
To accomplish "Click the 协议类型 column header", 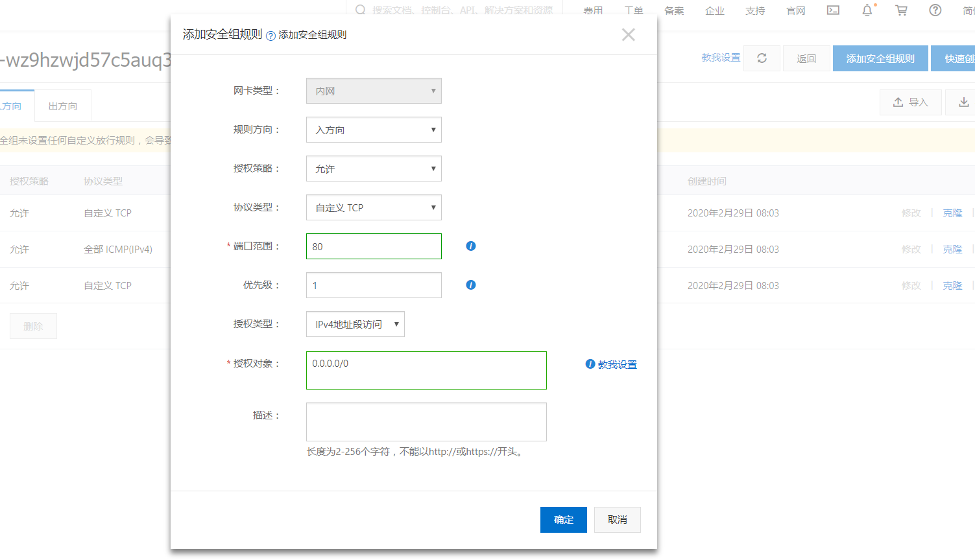I will tap(103, 181).
